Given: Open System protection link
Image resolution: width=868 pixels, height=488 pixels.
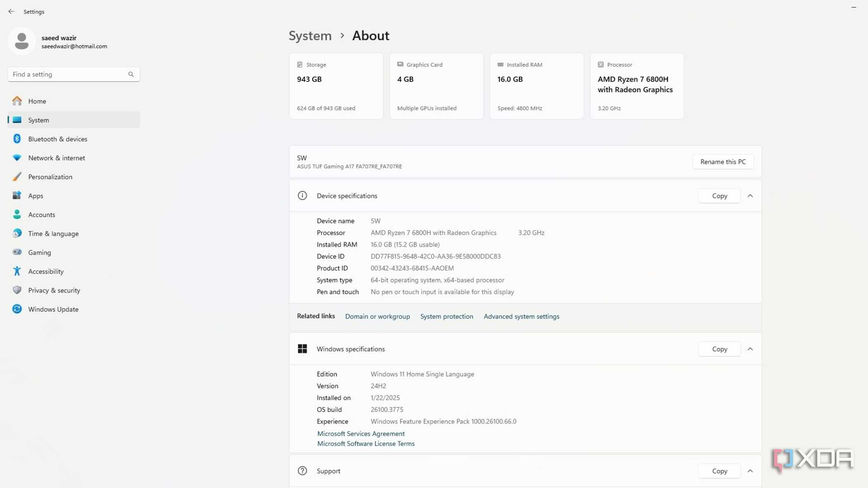Looking at the screenshot, I should (446, 317).
